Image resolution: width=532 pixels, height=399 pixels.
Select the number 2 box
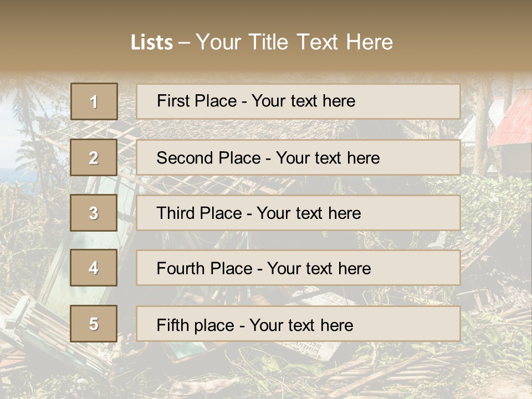pos(94,157)
